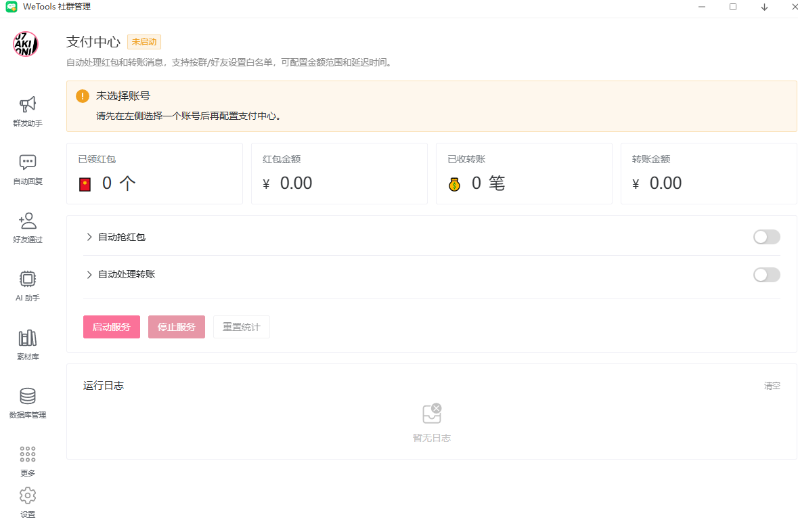Click the 更多 grid icon
798x532 pixels.
[x=28, y=454]
